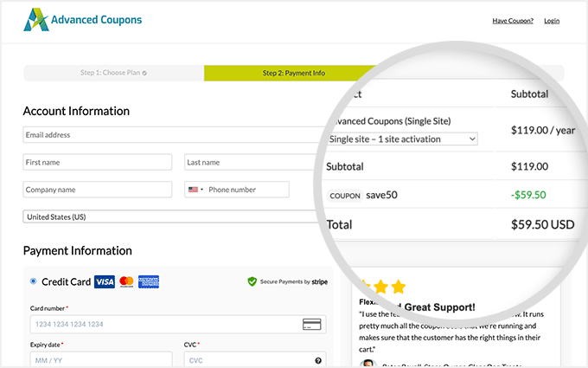
Task: Click the Card number input field
Action: pos(164,325)
